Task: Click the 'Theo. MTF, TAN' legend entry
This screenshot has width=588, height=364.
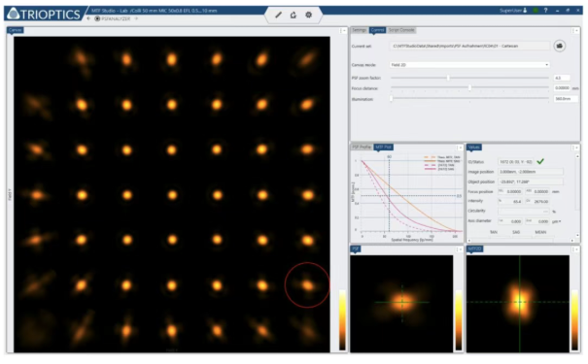Action: pos(442,157)
